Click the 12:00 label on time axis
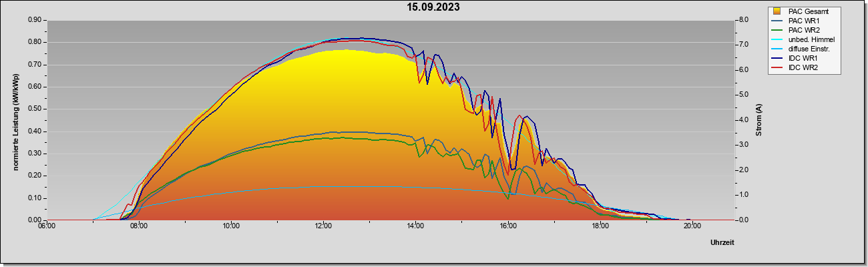 pos(323,225)
